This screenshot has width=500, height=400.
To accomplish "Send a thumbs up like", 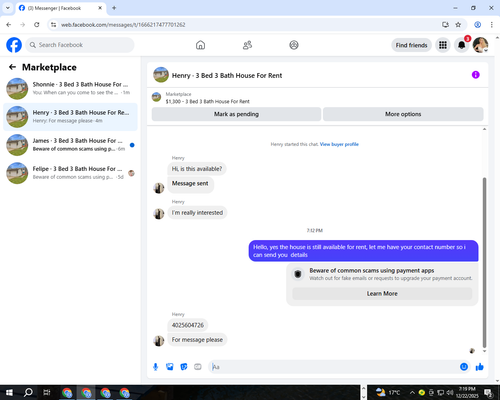I will coord(480,367).
